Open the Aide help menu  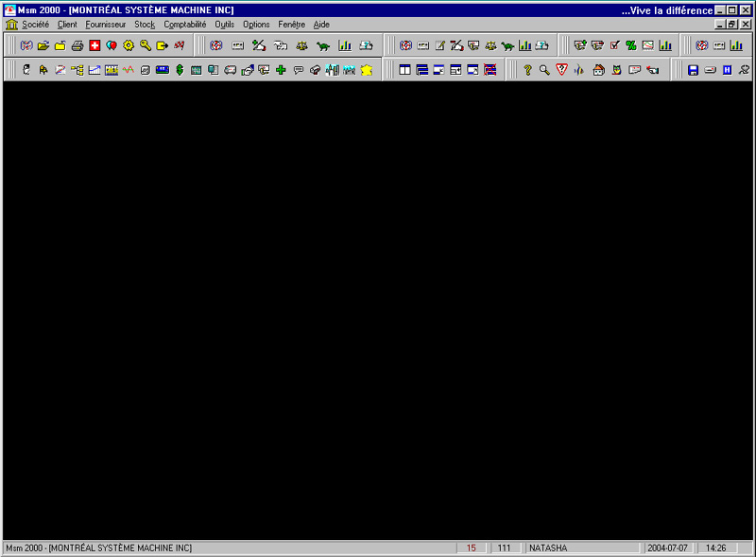point(321,25)
